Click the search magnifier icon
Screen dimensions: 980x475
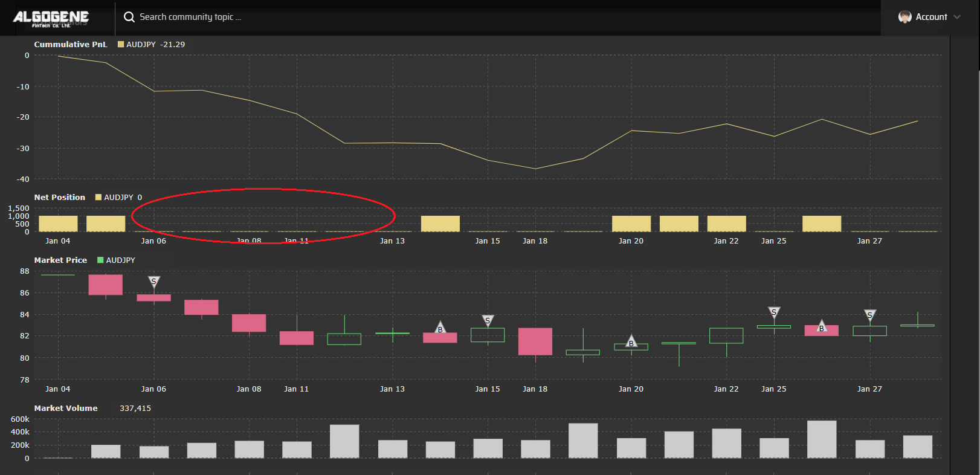click(129, 17)
